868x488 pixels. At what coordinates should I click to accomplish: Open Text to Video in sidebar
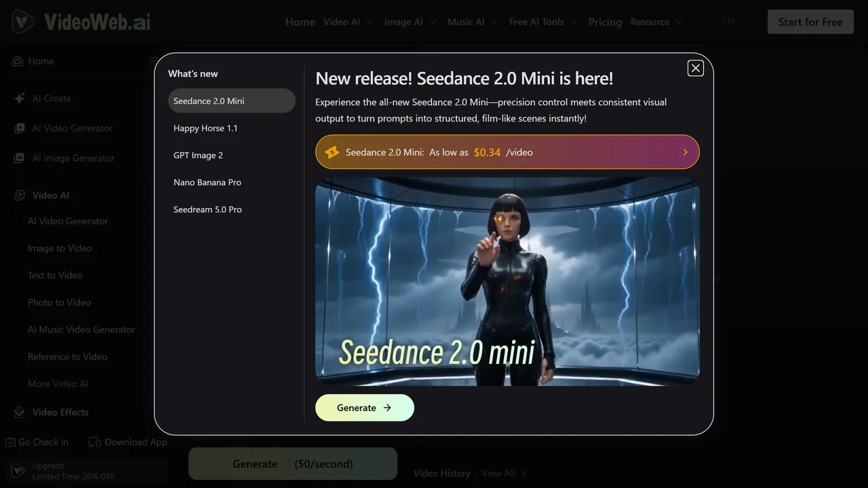[55, 275]
